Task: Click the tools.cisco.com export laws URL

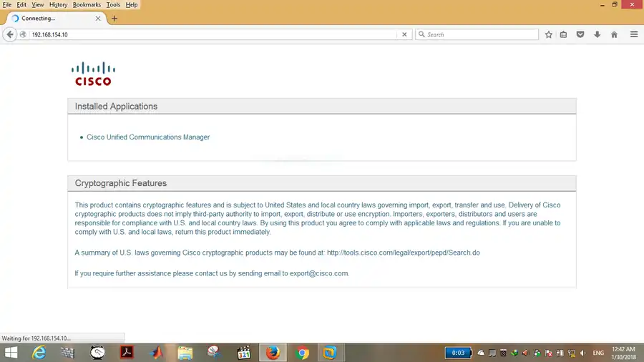Action: pyautogui.click(x=404, y=253)
